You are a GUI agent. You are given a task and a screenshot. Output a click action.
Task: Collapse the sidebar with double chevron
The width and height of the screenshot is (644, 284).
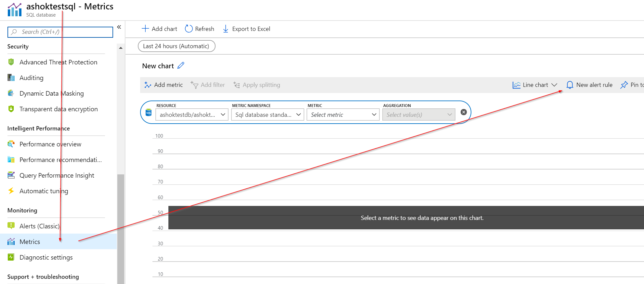tap(119, 27)
